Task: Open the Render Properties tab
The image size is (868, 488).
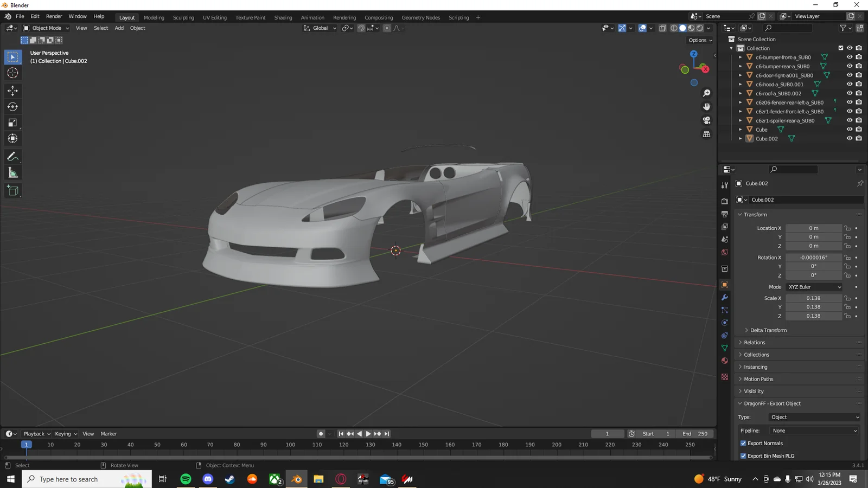Action: [x=724, y=201]
